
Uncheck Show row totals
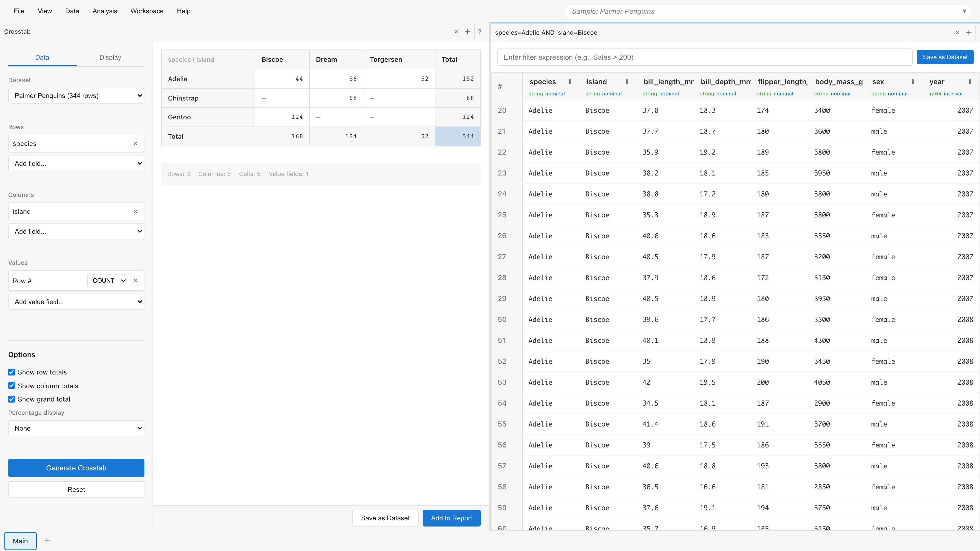(12, 372)
